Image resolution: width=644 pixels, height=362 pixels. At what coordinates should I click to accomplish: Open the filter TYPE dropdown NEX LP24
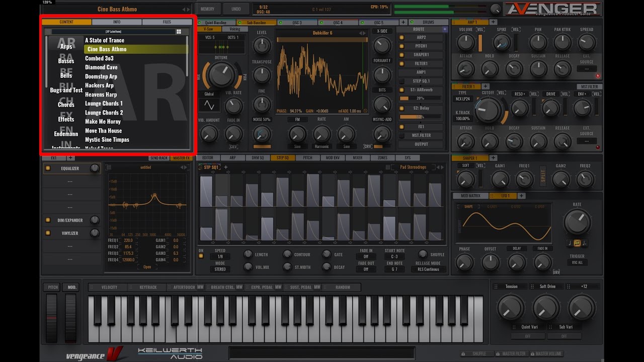pos(463,99)
